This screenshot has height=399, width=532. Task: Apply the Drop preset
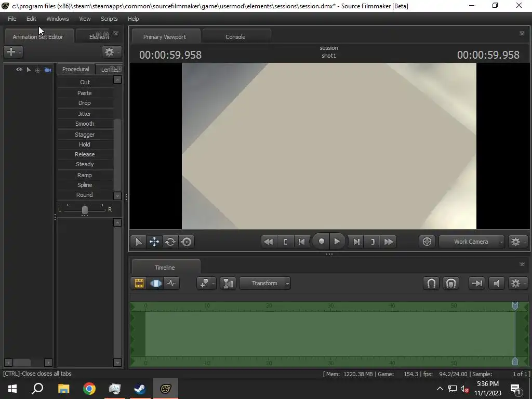pyautogui.click(x=85, y=103)
